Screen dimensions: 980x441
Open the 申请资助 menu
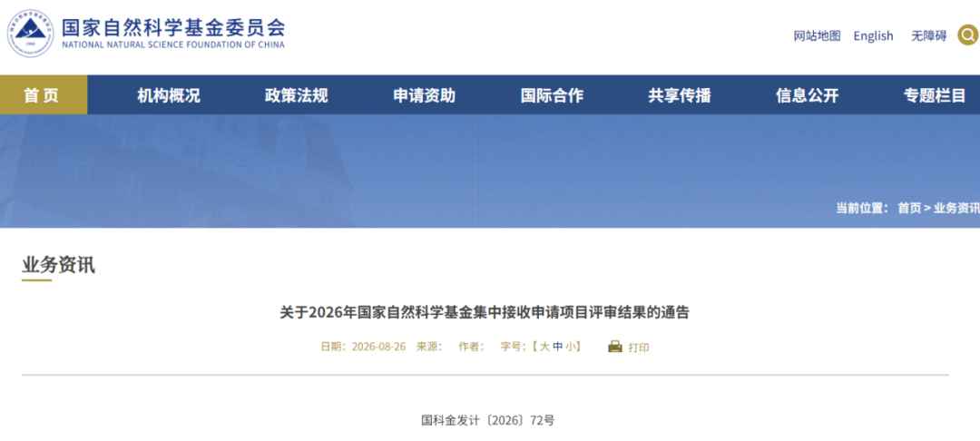pyautogui.click(x=425, y=95)
